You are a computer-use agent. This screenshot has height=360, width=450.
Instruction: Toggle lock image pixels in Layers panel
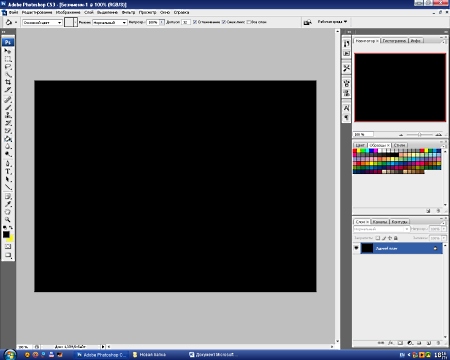(384, 238)
